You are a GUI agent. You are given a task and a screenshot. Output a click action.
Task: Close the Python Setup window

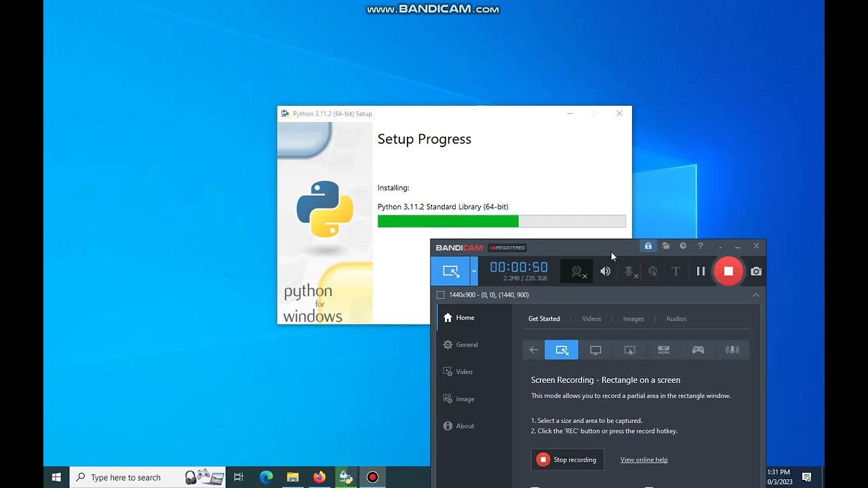click(x=619, y=113)
